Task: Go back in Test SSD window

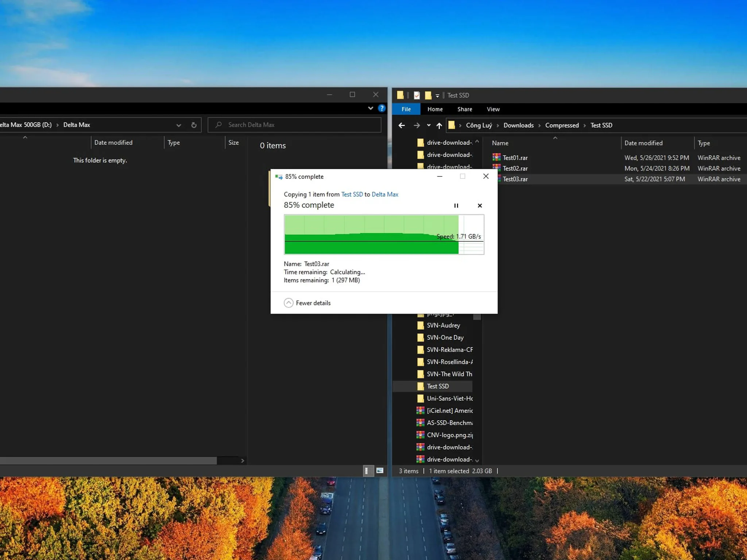Action: click(x=402, y=125)
